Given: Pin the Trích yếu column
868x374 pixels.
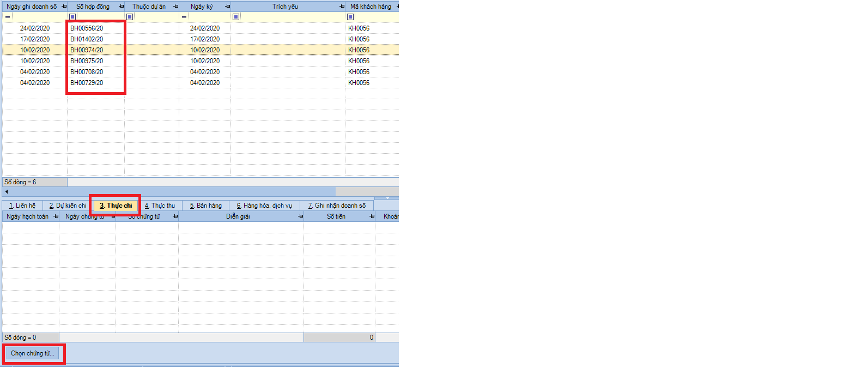Looking at the screenshot, I should pos(342,7).
